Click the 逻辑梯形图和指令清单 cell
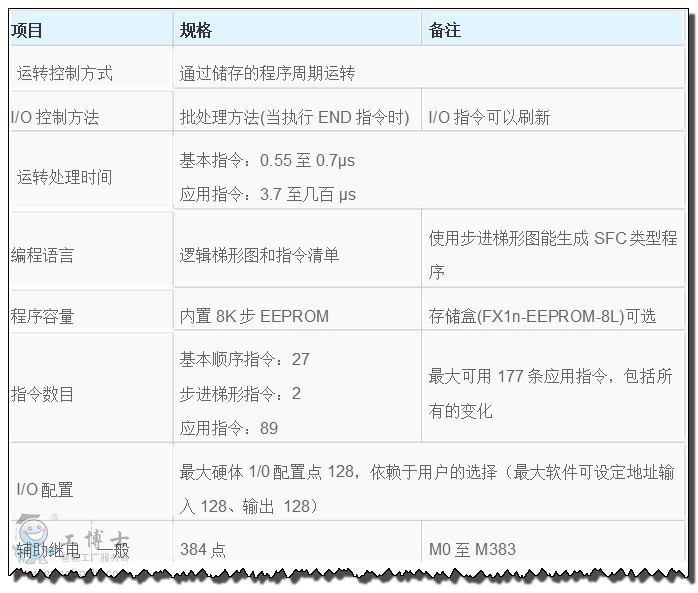Image resolution: width=698 pixels, height=593 pixels. click(259, 255)
